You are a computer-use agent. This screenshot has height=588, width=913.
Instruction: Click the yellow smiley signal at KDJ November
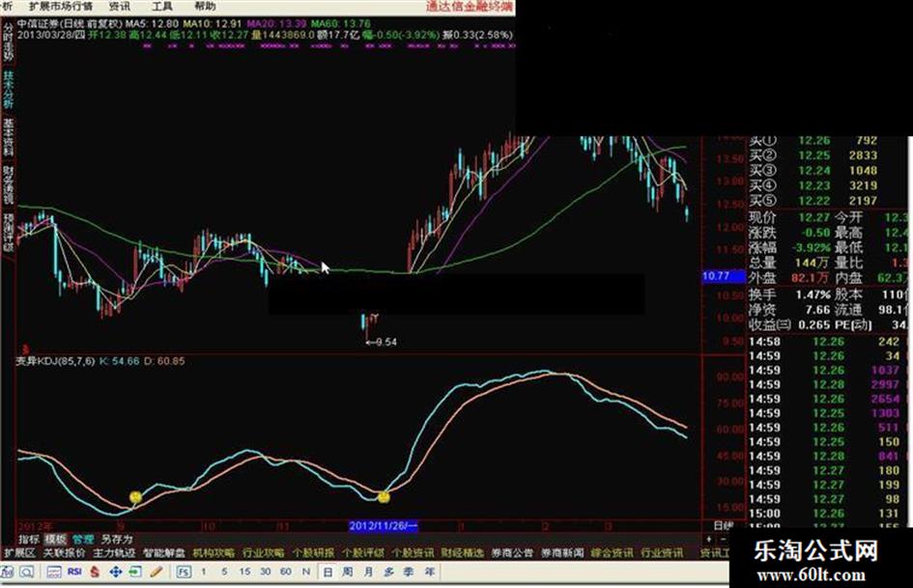384,496
